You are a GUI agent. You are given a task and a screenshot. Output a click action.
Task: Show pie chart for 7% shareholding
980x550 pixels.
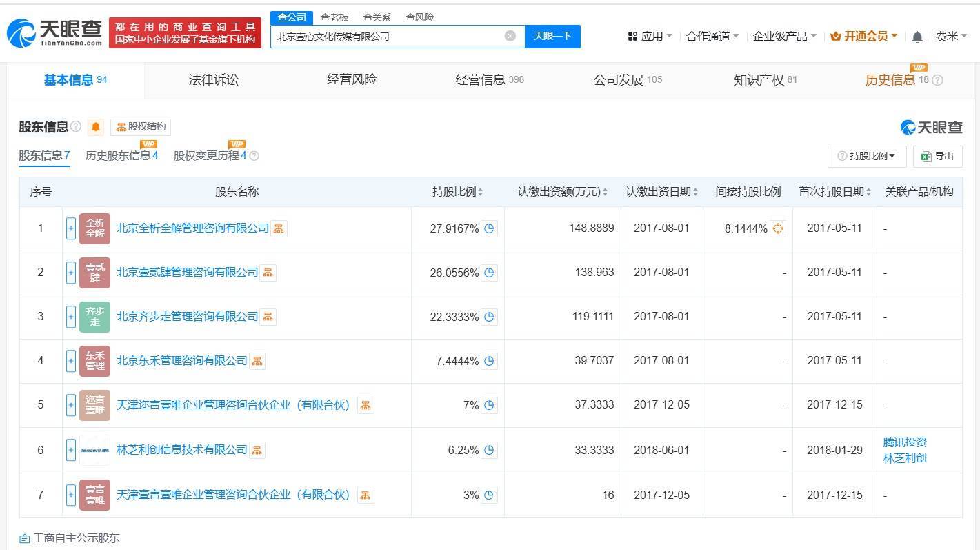click(489, 405)
